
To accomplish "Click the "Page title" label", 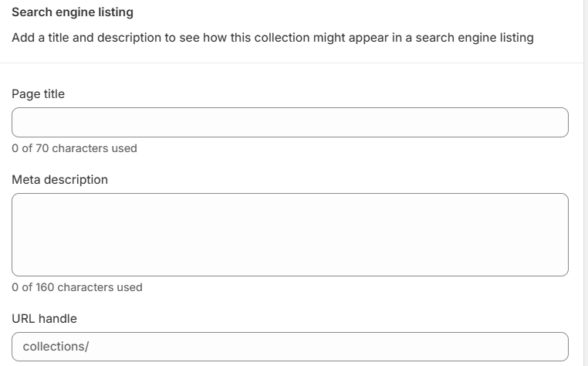I will (x=39, y=94).
